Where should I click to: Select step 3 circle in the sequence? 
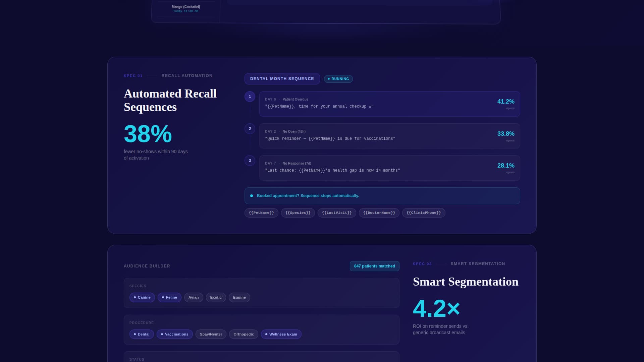point(250,161)
